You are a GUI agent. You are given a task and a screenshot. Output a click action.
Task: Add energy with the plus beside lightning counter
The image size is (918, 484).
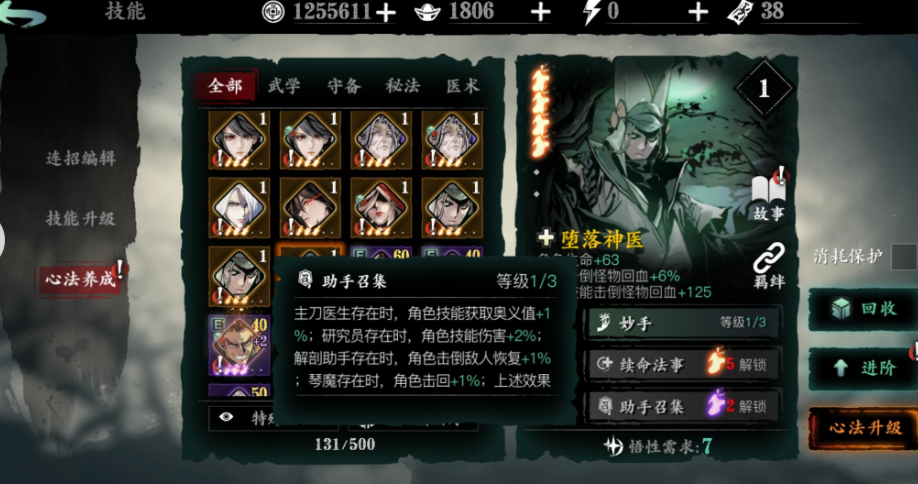[697, 13]
